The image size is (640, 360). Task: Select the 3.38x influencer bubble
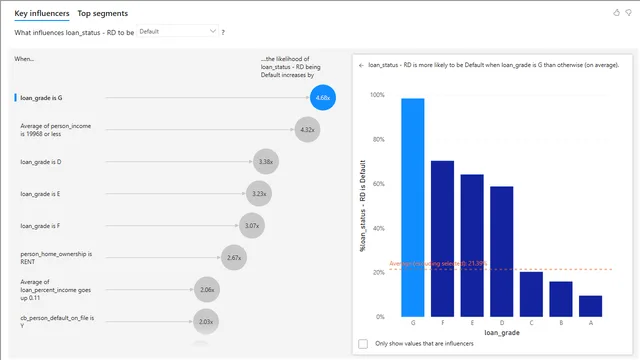[266, 162]
